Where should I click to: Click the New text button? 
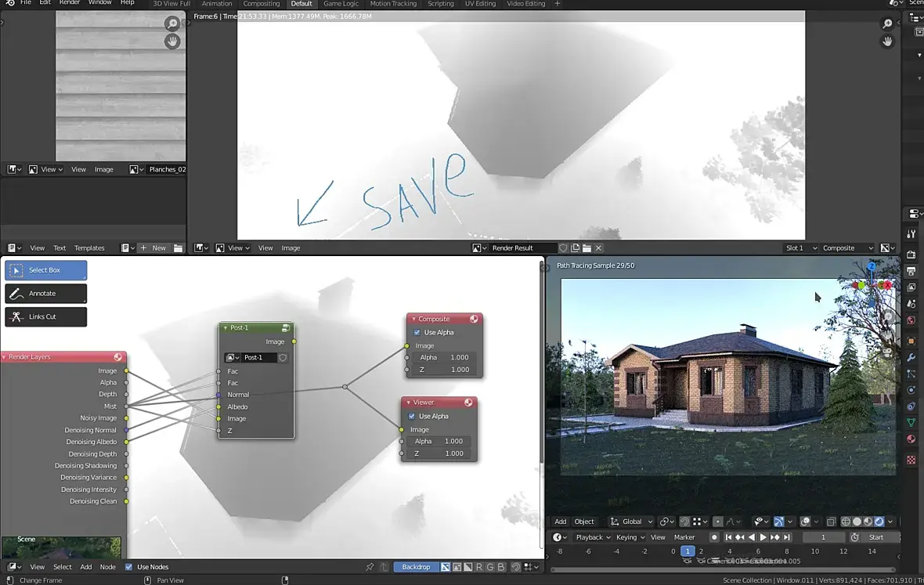point(153,248)
